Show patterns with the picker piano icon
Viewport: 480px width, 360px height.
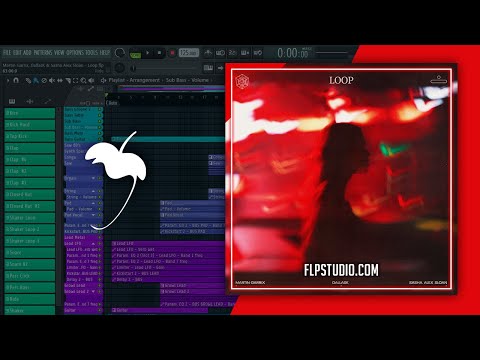click(x=12, y=101)
